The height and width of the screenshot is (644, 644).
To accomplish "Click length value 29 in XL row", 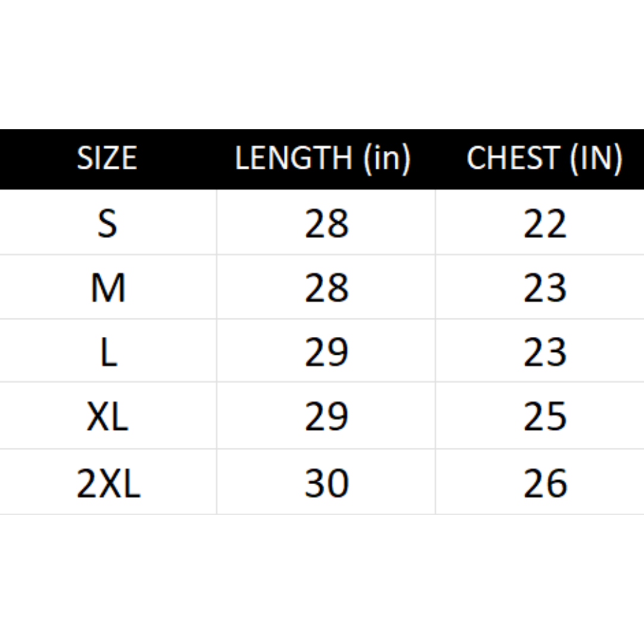I will pyautogui.click(x=326, y=416).
